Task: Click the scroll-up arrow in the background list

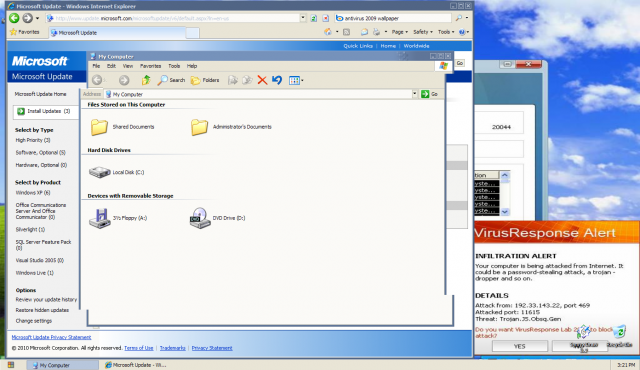Action: pyautogui.click(x=505, y=175)
